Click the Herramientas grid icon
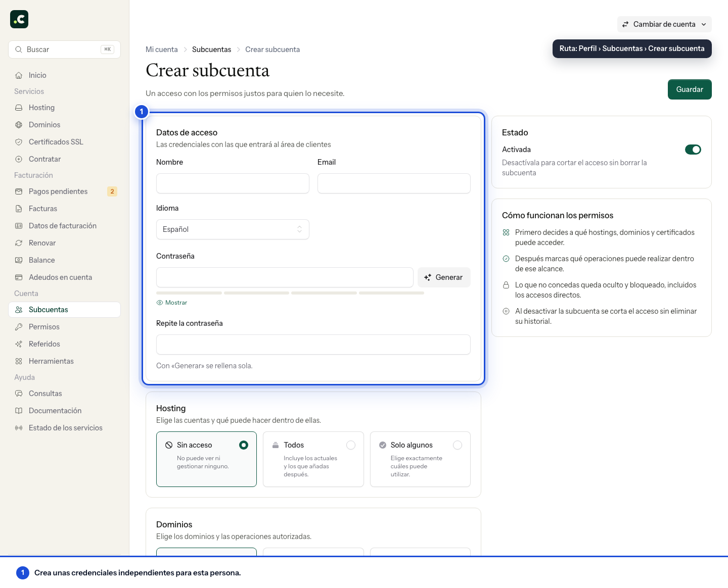Viewport: 728px width, 588px height. pyautogui.click(x=19, y=361)
